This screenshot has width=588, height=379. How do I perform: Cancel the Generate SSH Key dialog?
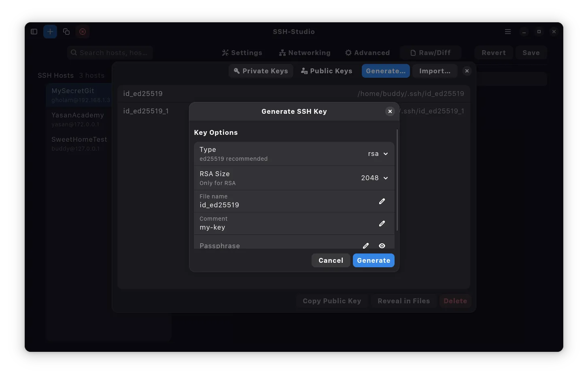coord(331,260)
